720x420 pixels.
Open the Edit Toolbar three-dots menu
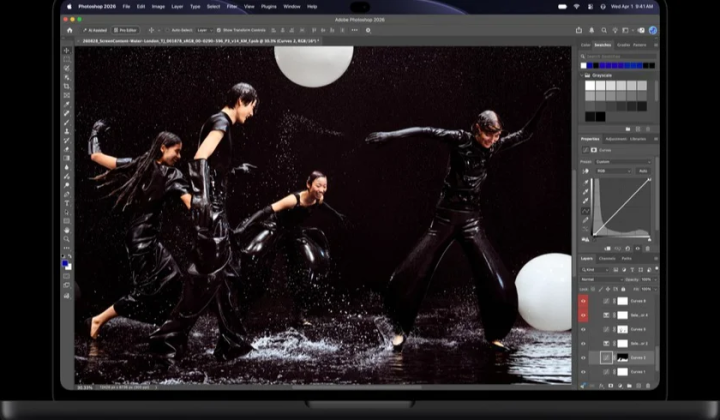67,248
